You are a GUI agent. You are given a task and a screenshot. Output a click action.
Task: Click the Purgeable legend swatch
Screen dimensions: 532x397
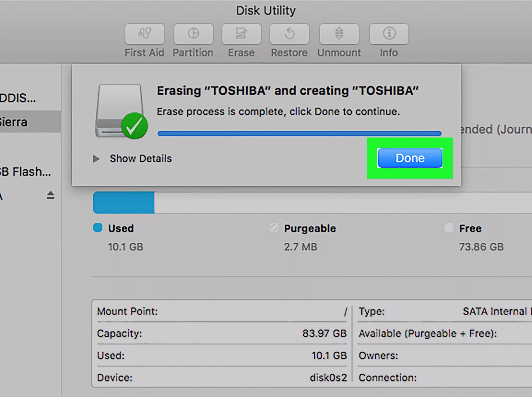[274, 228]
